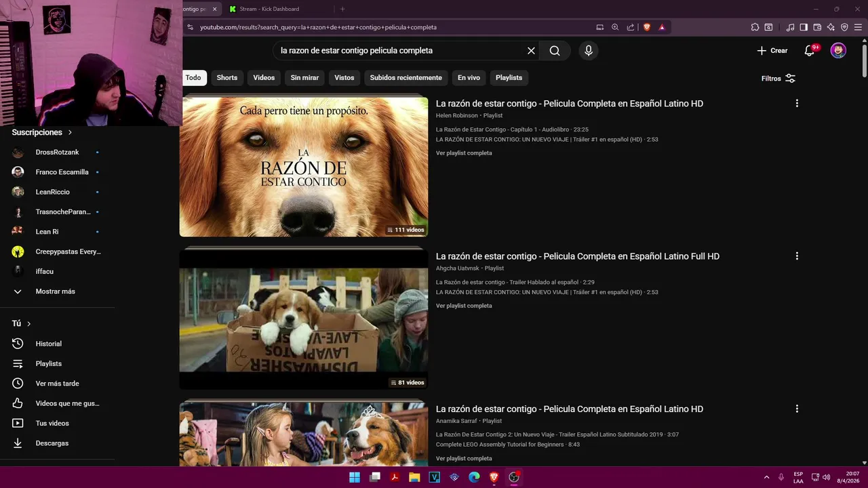Switch to the Stream - Kick Dashboard tab
868x488 pixels.
click(x=269, y=9)
